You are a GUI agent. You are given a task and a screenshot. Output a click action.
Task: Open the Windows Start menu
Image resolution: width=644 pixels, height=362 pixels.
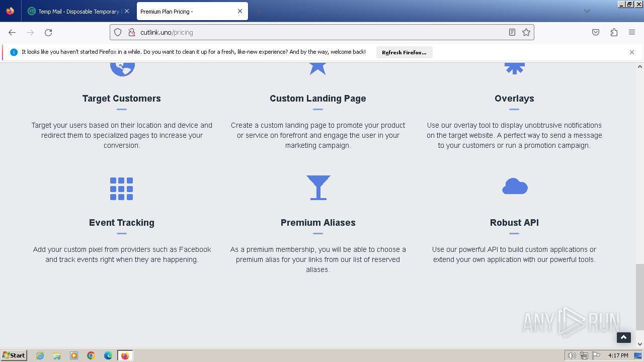click(14, 355)
